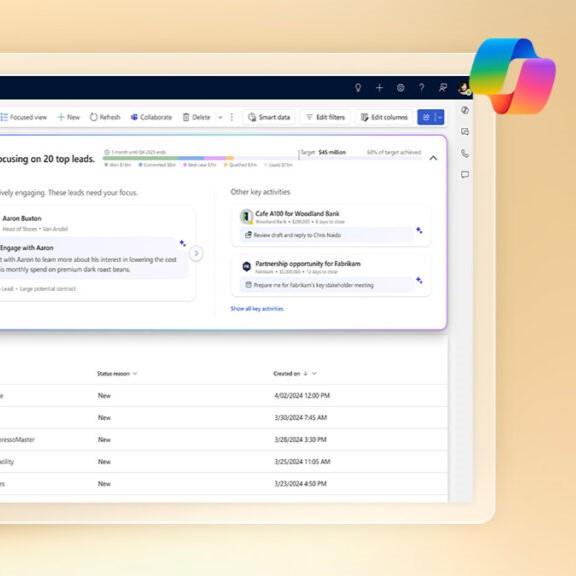Open the user profile avatar
This screenshot has height=576, width=576.
[464, 88]
